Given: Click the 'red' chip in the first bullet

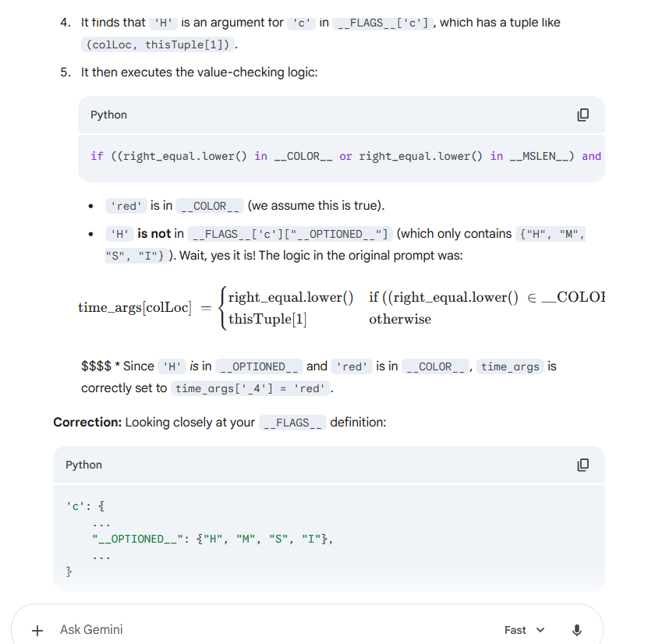Looking at the screenshot, I should click(x=126, y=206).
